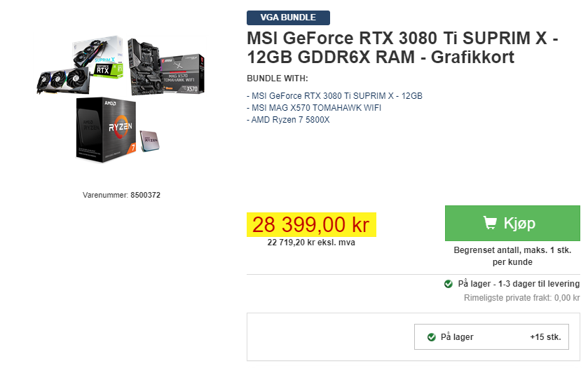588x368 pixels.
Task: Click the shopping cart icon on Kjøp button
Action: [490, 223]
